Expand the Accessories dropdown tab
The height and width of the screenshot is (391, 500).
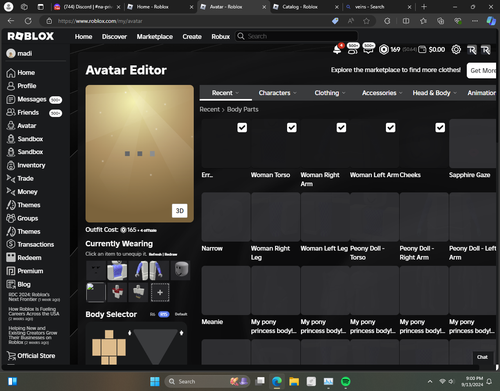coord(382,93)
